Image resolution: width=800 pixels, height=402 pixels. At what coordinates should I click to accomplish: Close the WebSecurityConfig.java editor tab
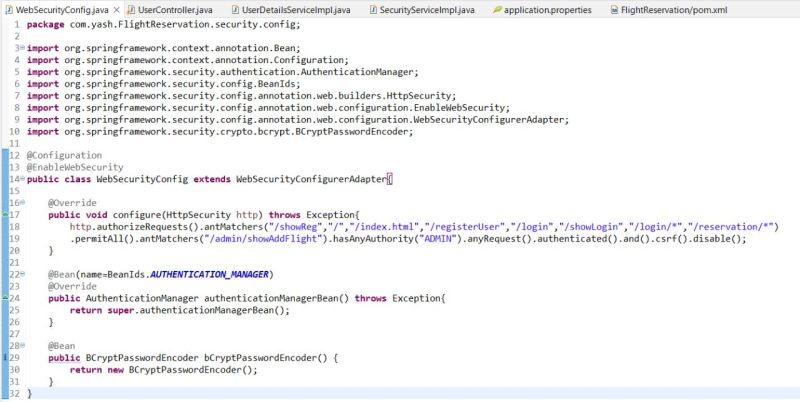tap(116, 10)
